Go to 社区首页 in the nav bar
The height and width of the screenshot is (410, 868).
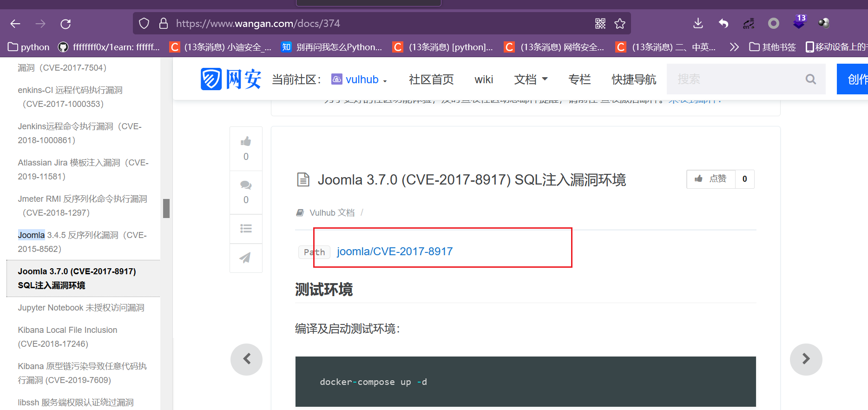pos(431,79)
